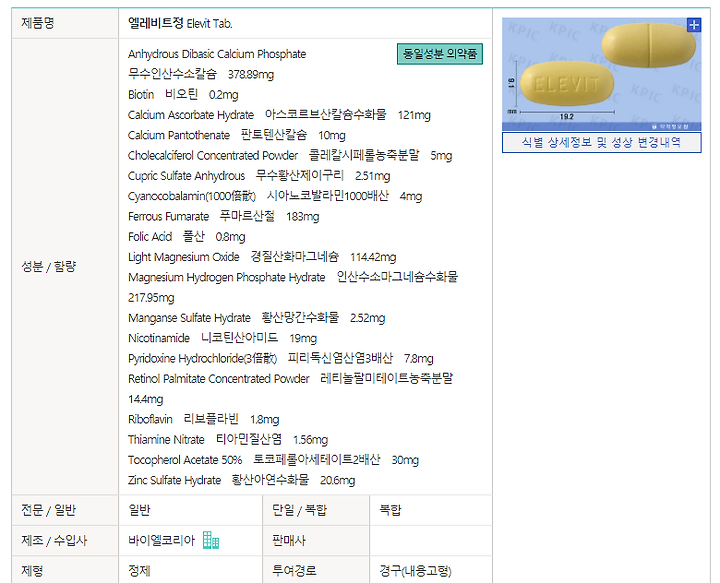Click the 복합 value cell
The image size is (720, 583).
[431, 510]
